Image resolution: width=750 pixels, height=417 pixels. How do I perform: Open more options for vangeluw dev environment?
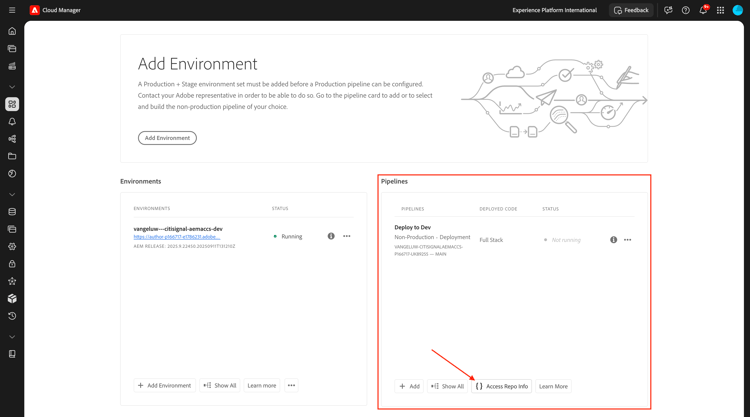pyautogui.click(x=347, y=236)
